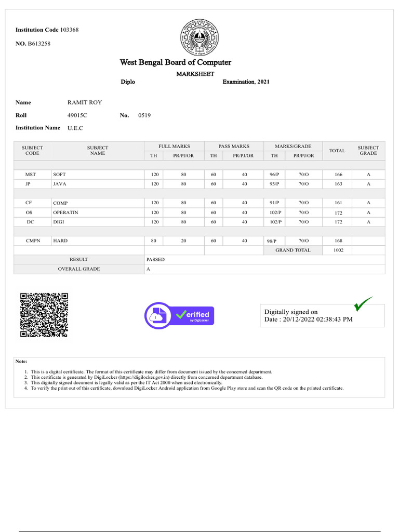This screenshot has width=399, height=532.
Task: Click the JAVA subject name cell
Action: coord(98,184)
